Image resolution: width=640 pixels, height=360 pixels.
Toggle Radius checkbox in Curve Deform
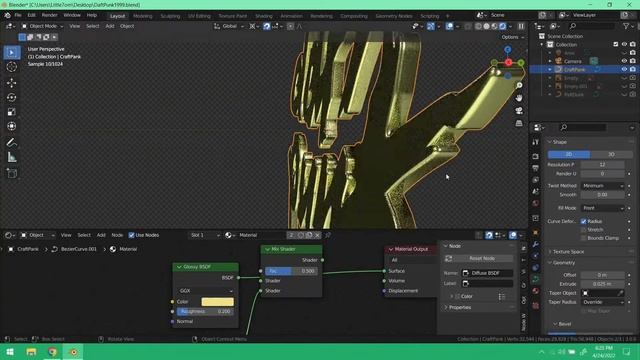(x=584, y=221)
